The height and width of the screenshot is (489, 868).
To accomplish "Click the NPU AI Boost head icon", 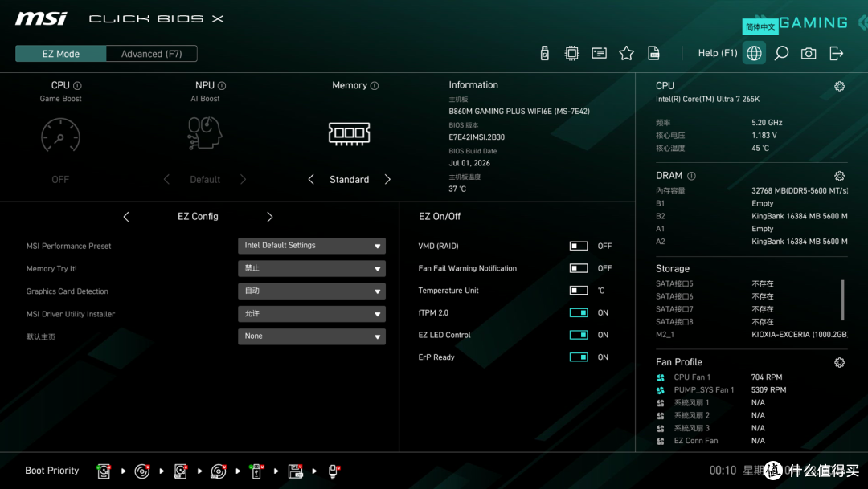I will (x=205, y=132).
